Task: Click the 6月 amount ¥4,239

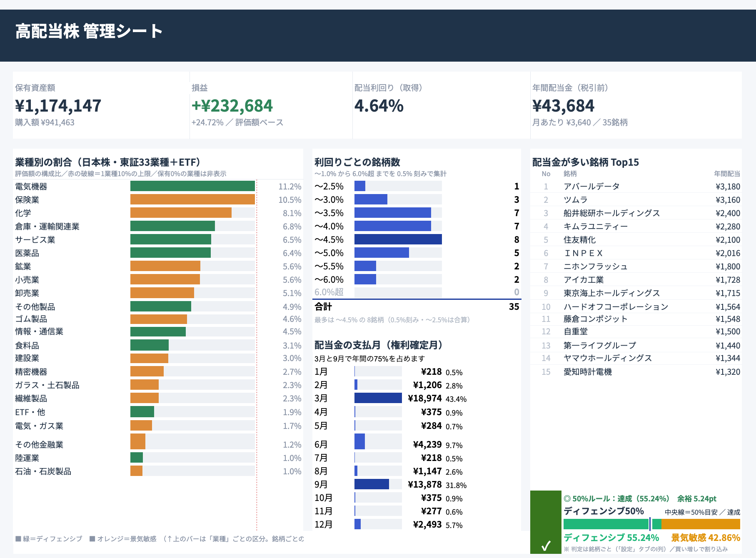Action: pyautogui.click(x=427, y=445)
